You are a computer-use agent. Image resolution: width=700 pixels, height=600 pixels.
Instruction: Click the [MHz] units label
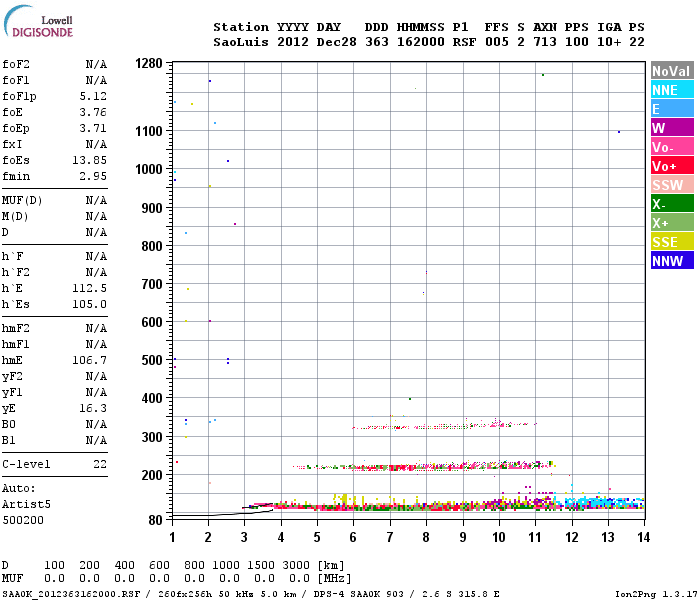[x=334, y=579]
